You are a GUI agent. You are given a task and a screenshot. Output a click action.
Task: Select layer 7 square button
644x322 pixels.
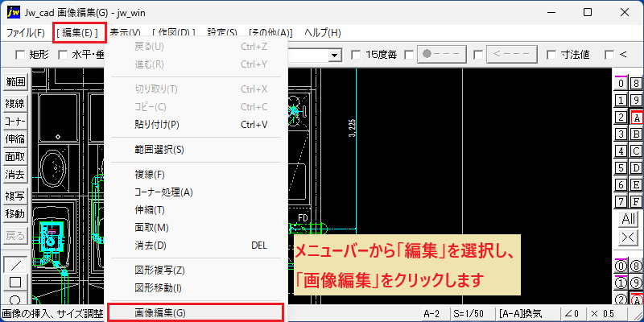pos(621,202)
